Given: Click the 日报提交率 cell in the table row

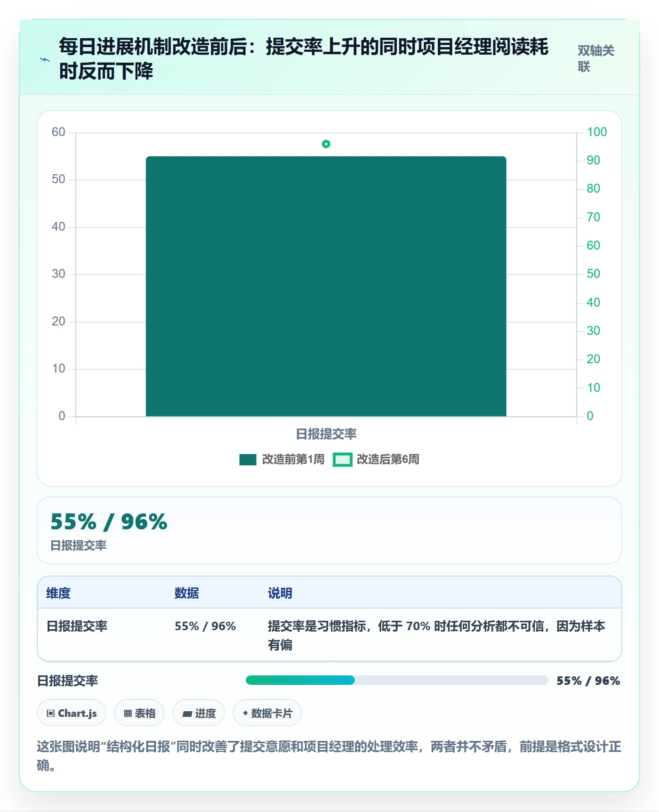Looking at the screenshot, I should click(x=77, y=626).
